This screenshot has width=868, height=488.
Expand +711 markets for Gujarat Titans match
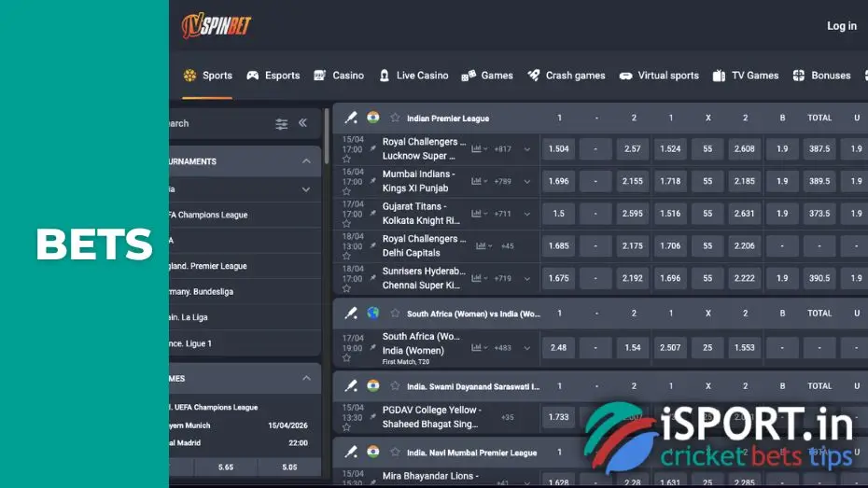(527, 214)
